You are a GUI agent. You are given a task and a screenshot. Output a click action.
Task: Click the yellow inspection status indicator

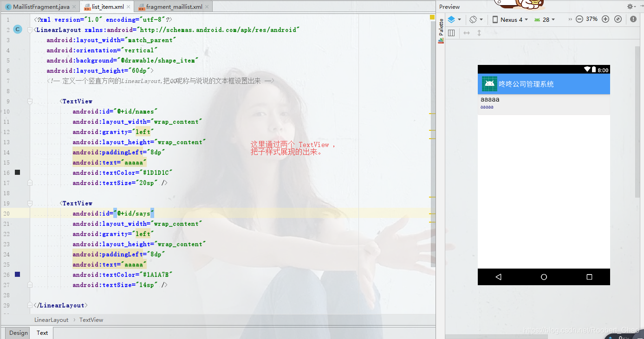coord(432,18)
